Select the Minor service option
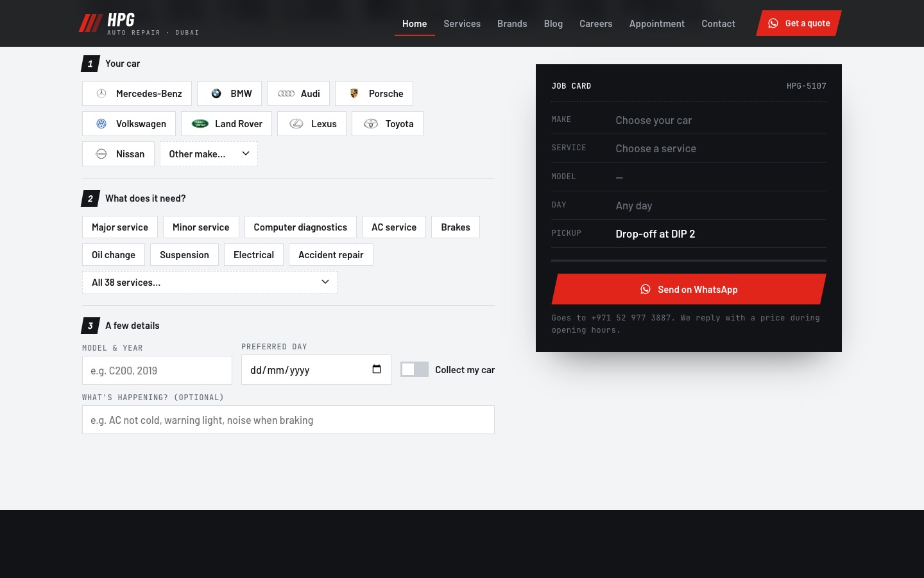Viewport: 924px width, 578px height. [x=201, y=227]
